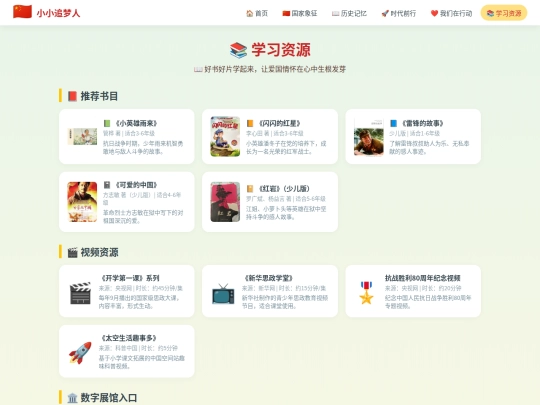
Task: Click the Chinese flag logo icon
Action: point(22,12)
